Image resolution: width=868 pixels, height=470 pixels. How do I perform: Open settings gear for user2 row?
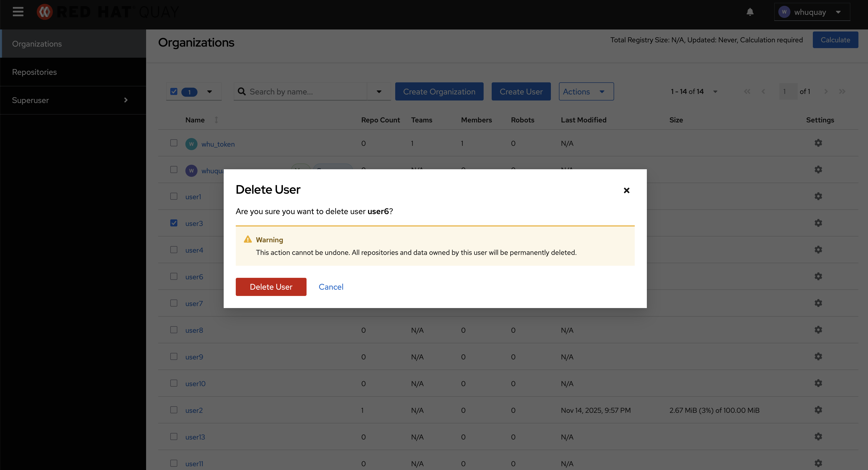(818, 410)
